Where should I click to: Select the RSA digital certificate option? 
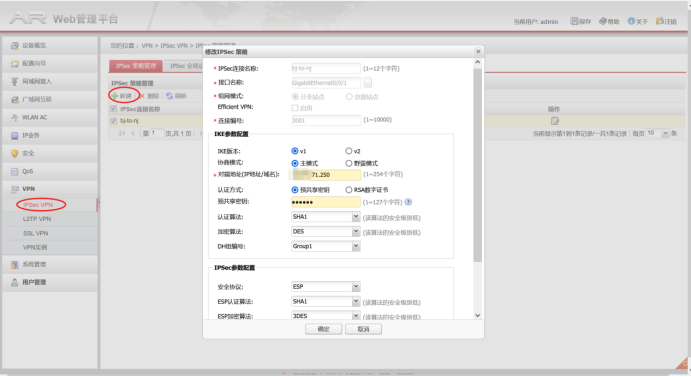tap(349, 190)
